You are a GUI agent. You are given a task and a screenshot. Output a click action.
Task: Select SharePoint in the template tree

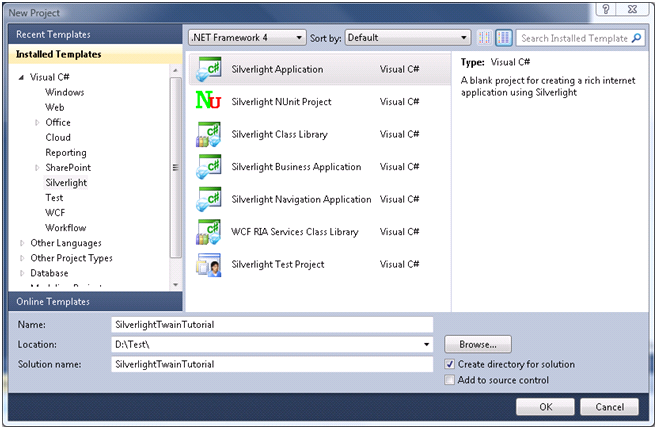tap(68, 168)
